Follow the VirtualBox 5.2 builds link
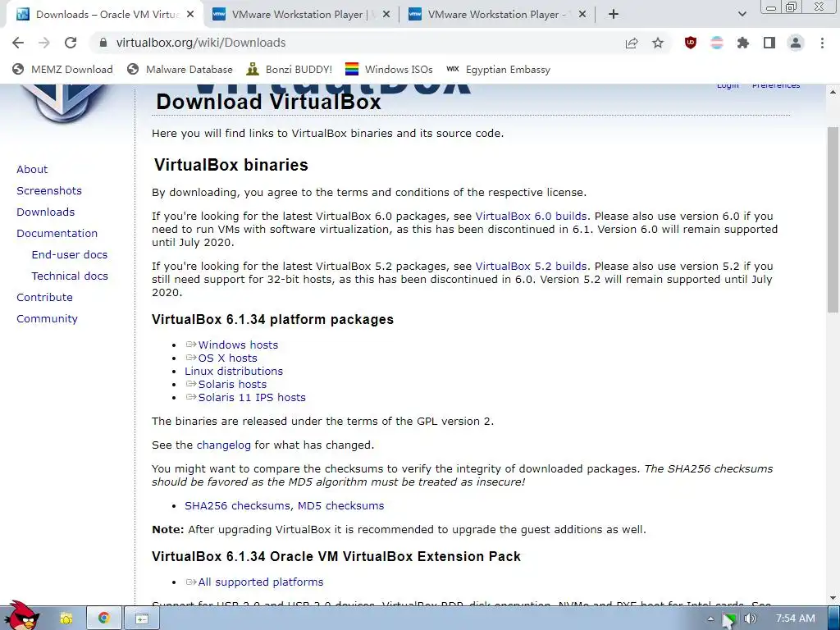840x630 pixels. (x=531, y=267)
